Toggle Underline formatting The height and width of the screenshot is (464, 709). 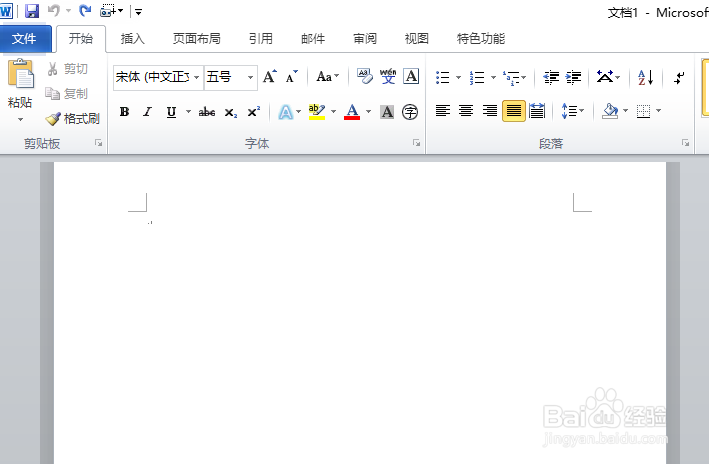[x=171, y=112]
